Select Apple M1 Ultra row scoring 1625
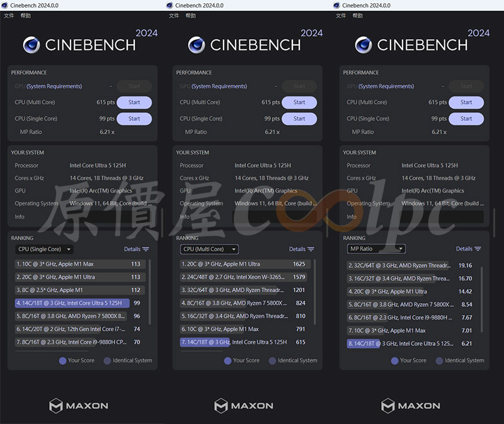The width and height of the screenshot is (504, 424). click(245, 264)
